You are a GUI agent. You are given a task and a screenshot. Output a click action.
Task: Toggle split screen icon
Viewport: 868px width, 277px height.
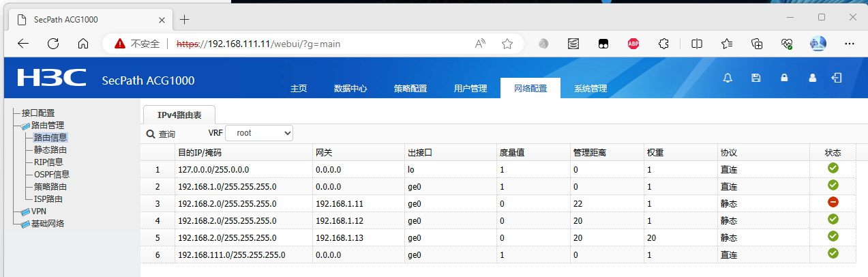(697, 44)
